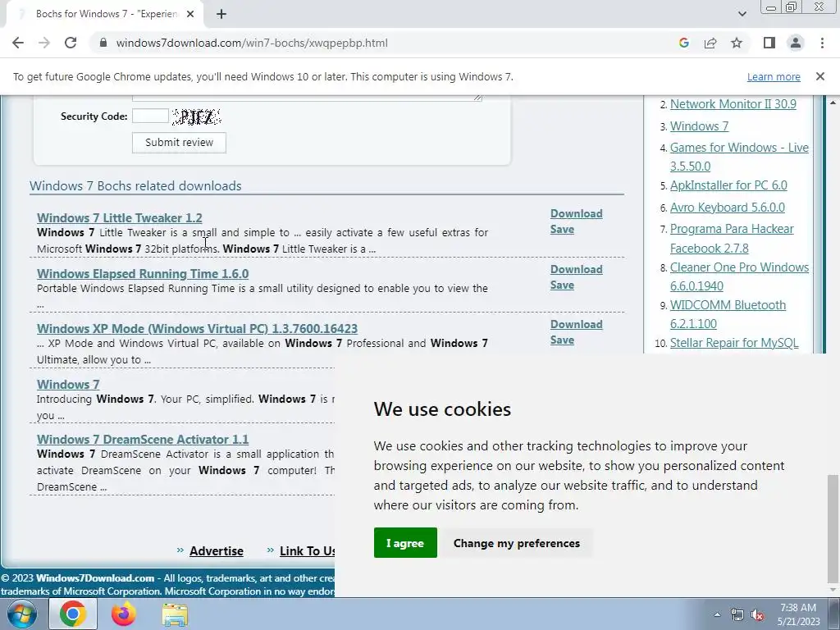Open Games for Windows - Live link
Viewport: 840px width, 630px height.
[739, 157]
